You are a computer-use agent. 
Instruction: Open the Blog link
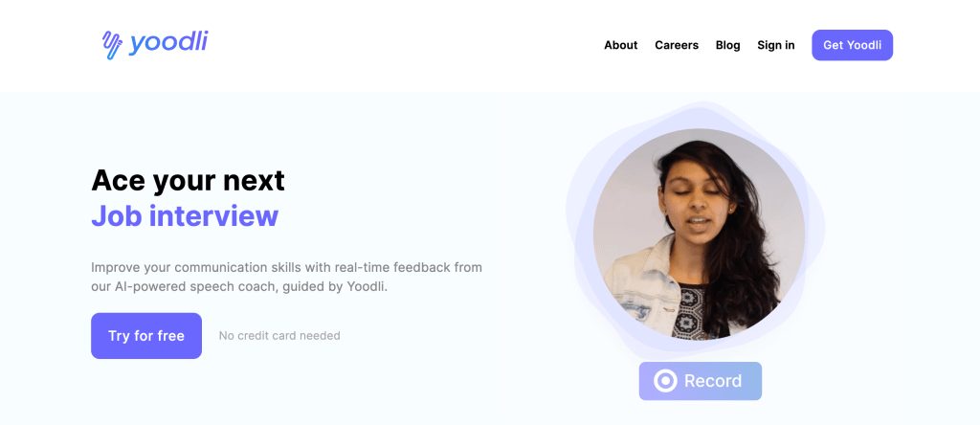[x=727, y=45]
